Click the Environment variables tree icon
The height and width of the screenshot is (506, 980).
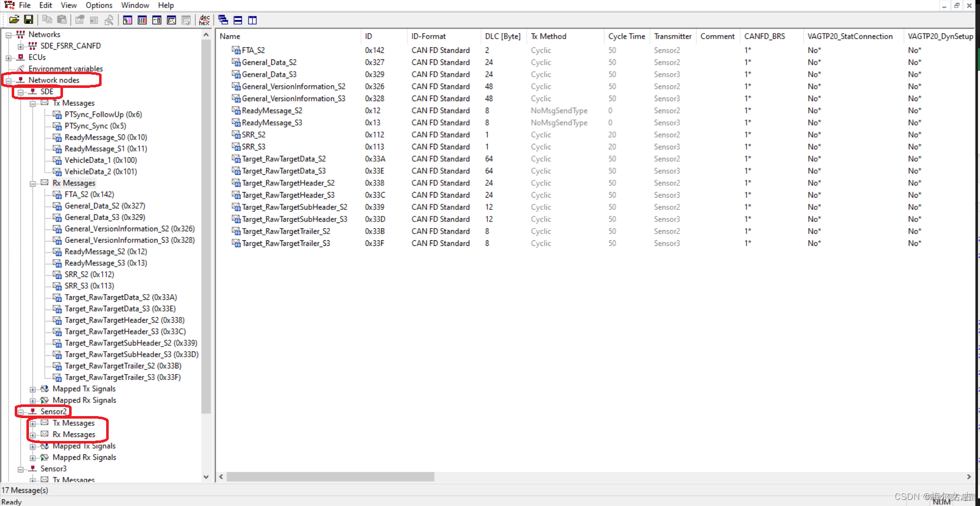click(21, 69)
